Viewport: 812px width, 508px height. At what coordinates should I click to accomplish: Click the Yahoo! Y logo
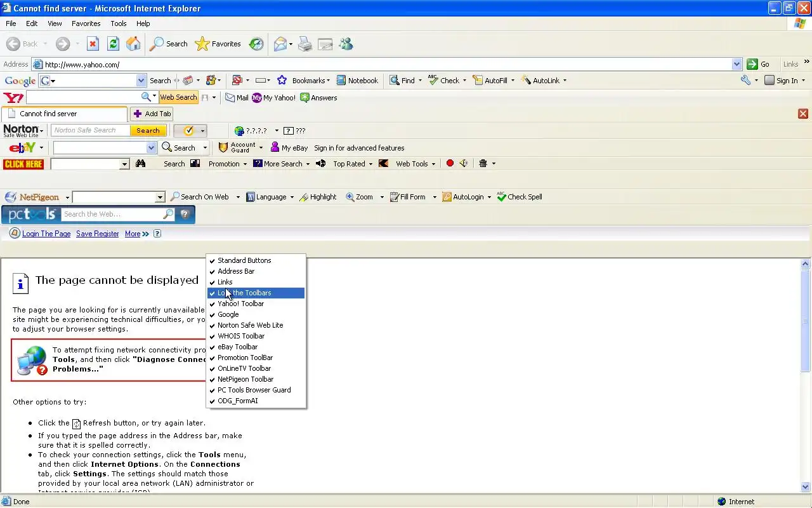[x=13, y=98]
